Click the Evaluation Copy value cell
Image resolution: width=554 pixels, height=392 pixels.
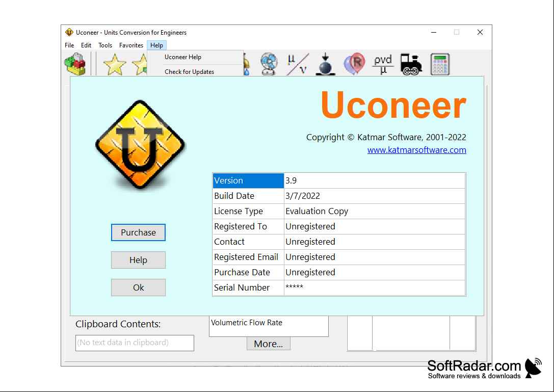coord(375,211)
